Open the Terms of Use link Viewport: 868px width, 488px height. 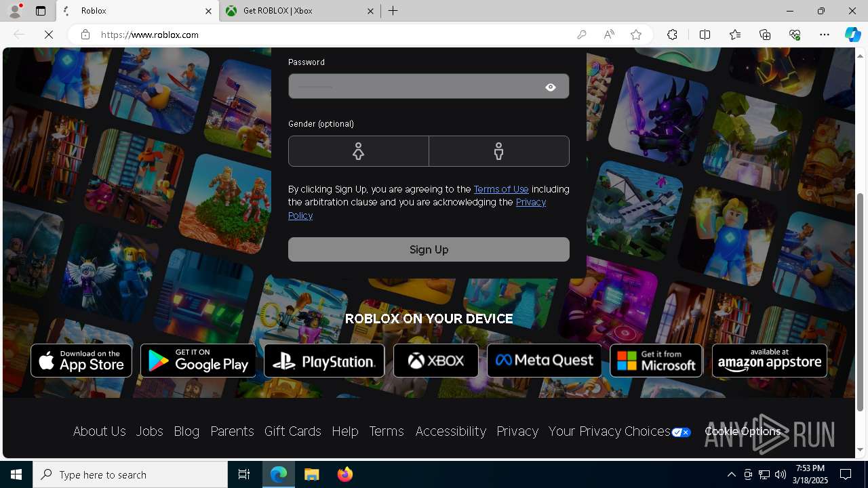coord(501,189)
